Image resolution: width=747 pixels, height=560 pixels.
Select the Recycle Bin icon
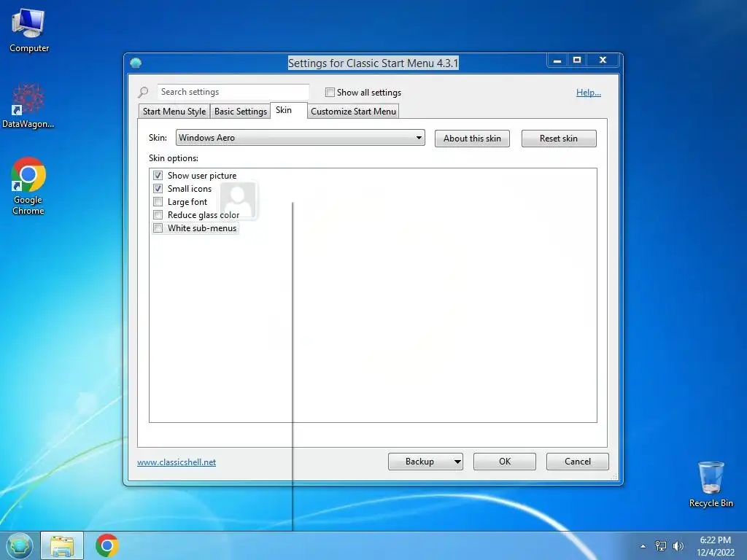[x=711, y=484]
